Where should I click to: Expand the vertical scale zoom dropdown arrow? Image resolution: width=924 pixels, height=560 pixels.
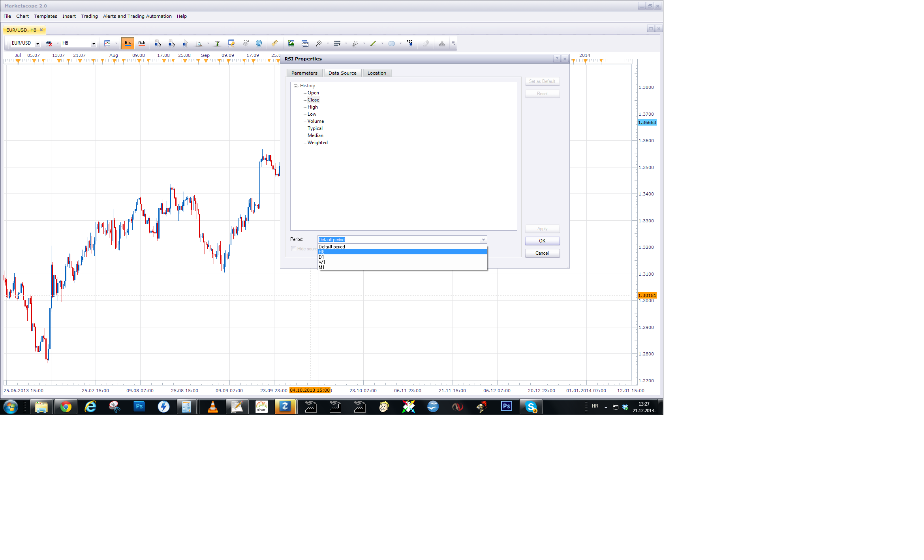[208, 43]
